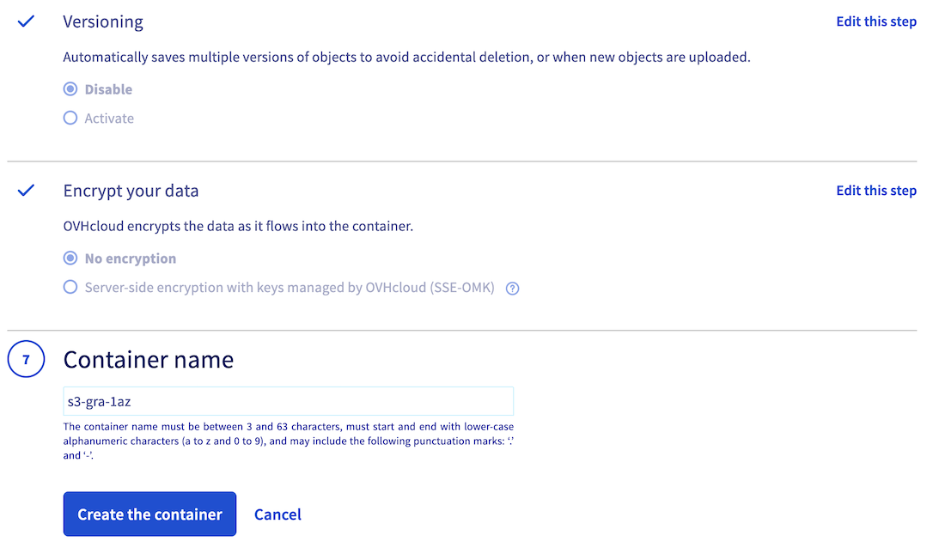Click the SSE-OMK option label text
Viewport: 945px width, 560px height.
point(290,288)
